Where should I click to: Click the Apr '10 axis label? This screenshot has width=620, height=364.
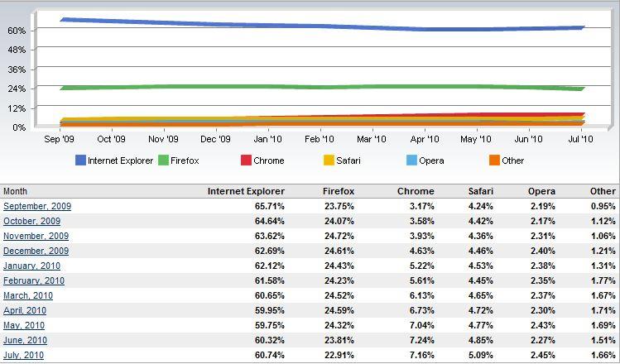425,139
